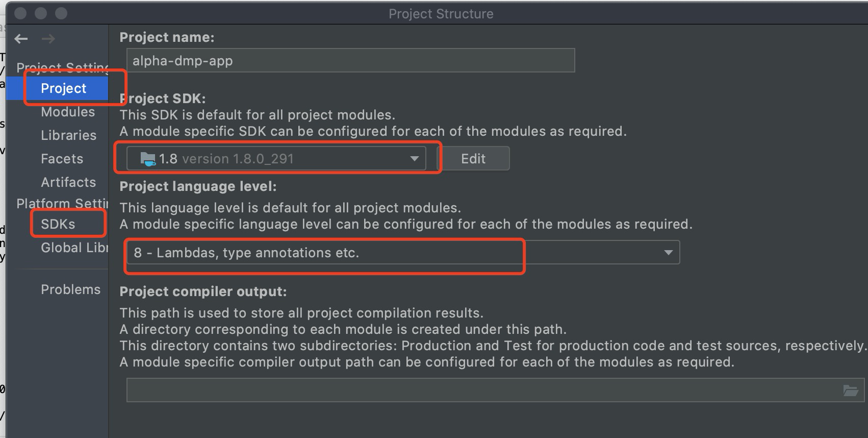
Task: Select SDKs under Platform Settings
Action: pyautogui.click(x=58, y=224)
